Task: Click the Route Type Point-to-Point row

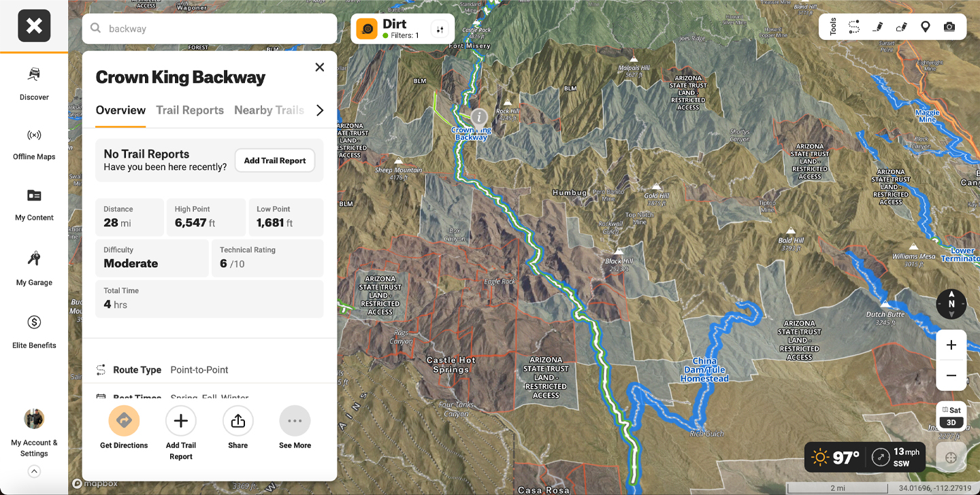Action: pos(210,370)
